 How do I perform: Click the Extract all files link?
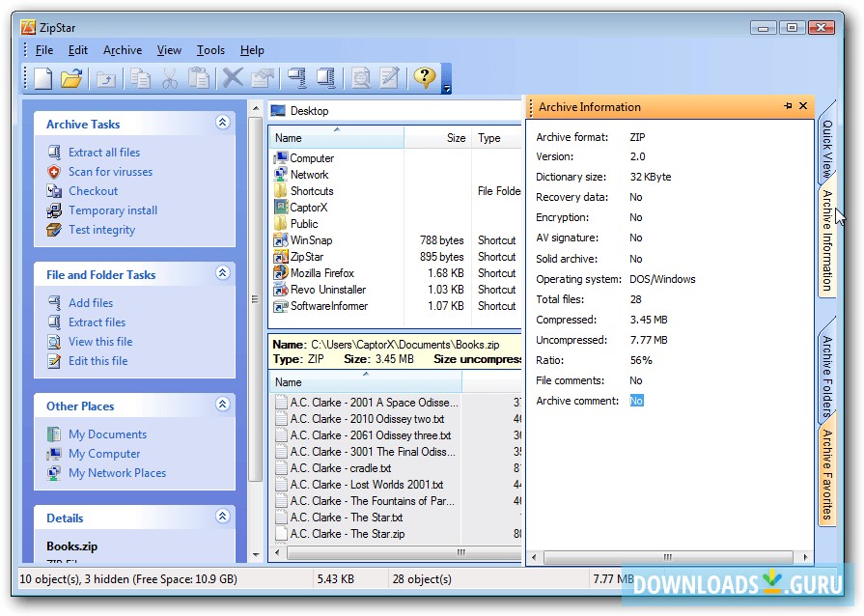point(104,153)
